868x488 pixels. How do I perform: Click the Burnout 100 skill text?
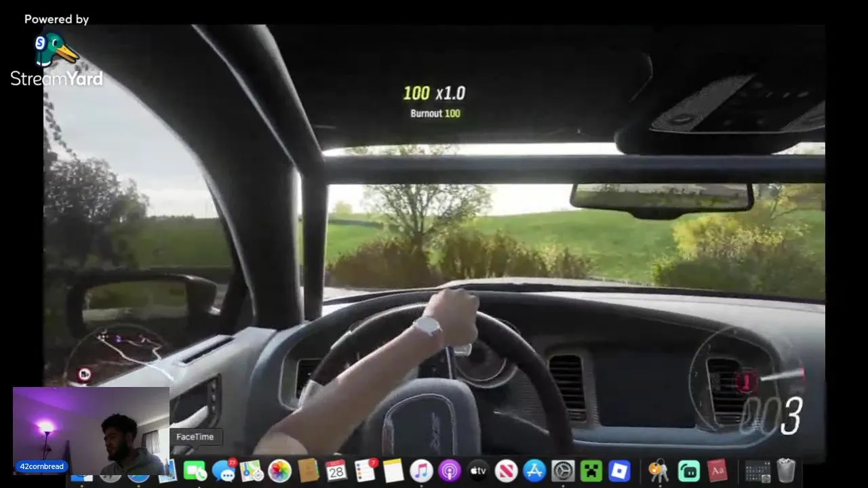(435, 113)
